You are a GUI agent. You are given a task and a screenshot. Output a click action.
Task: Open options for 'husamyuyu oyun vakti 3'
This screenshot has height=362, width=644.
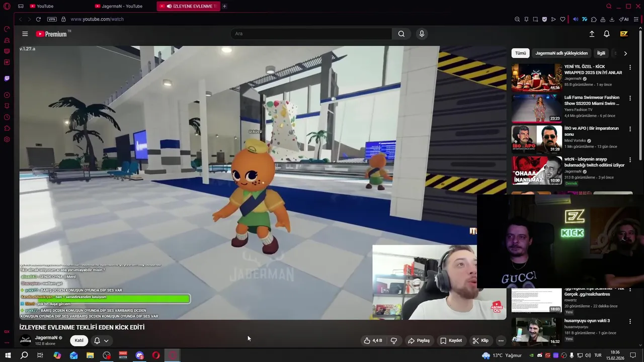point(630,321)
